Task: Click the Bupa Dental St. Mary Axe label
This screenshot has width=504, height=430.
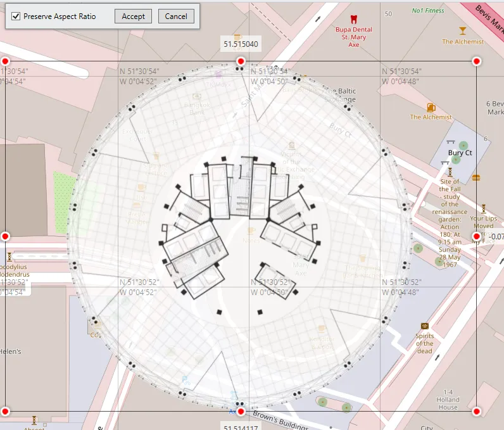Action: click(353, 37)
